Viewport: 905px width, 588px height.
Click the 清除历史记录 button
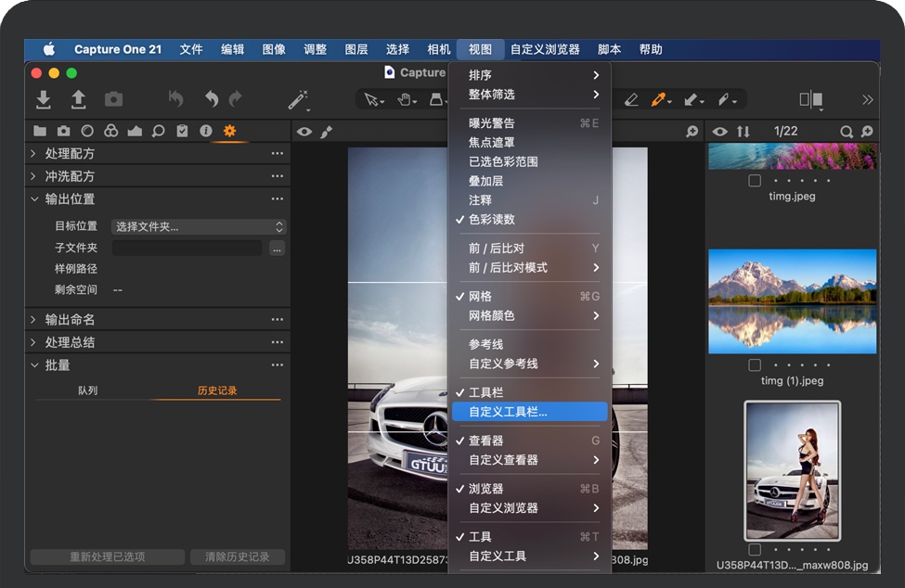[237, 557]
